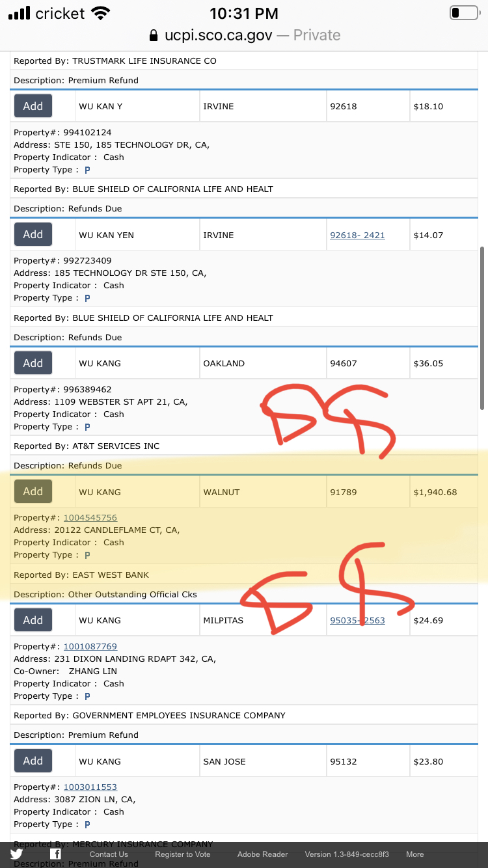Click the page scrollbar on right edge

click(482, 328)
